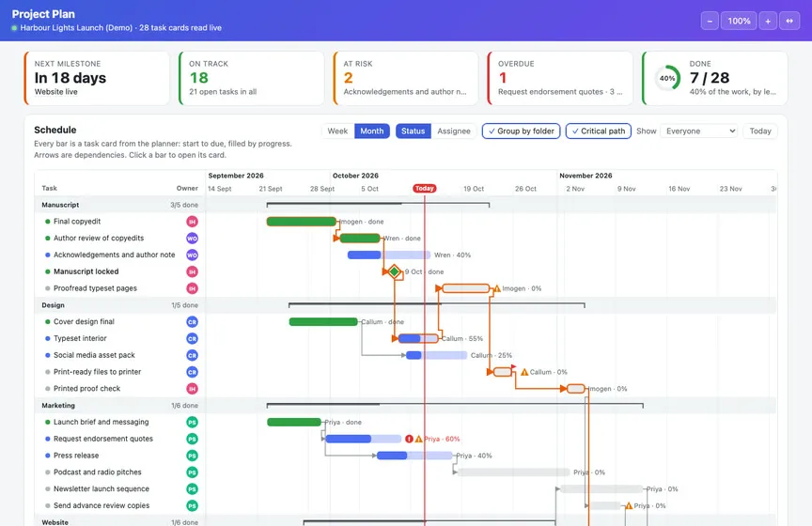Open the Request endorsement quotes 60% bar
812x526 pixels.
364,439
